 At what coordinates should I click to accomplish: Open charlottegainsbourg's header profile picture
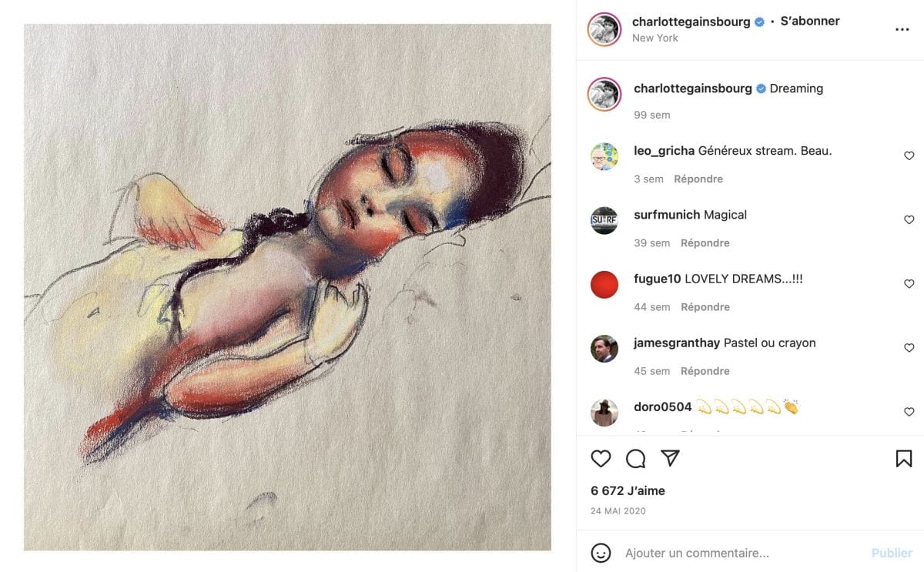tap(604, 29)
